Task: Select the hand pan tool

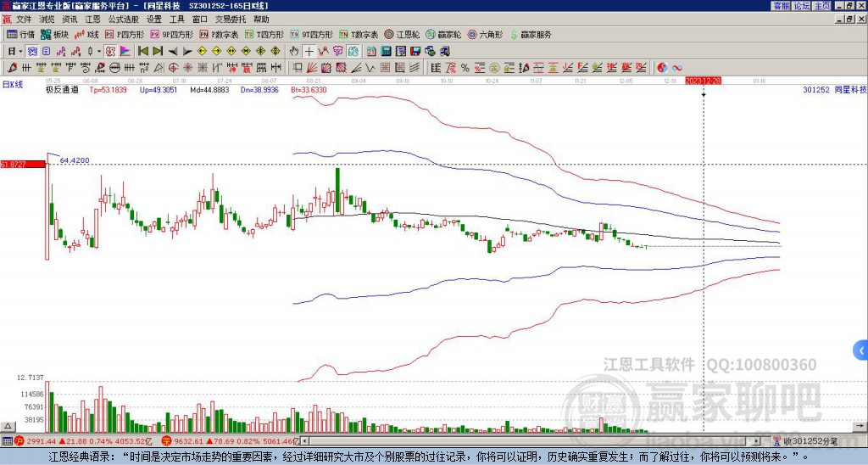Action: pos(294,51)
